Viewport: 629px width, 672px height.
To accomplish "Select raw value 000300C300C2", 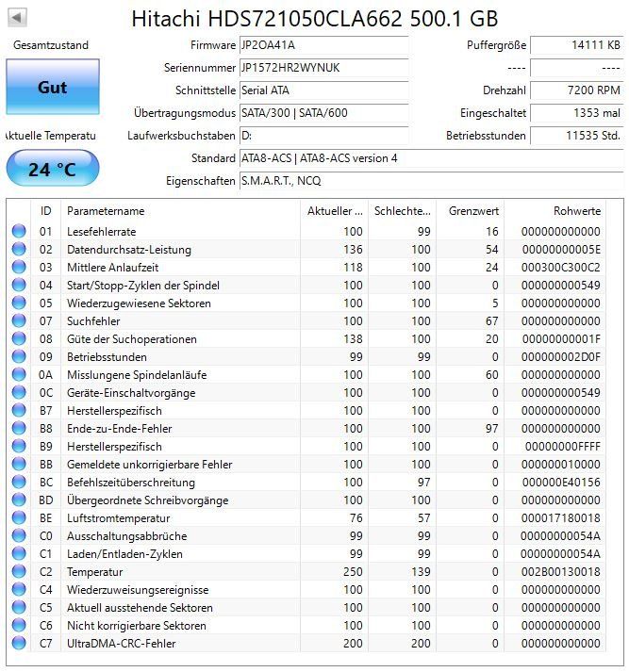I will (x=561, y=268).
